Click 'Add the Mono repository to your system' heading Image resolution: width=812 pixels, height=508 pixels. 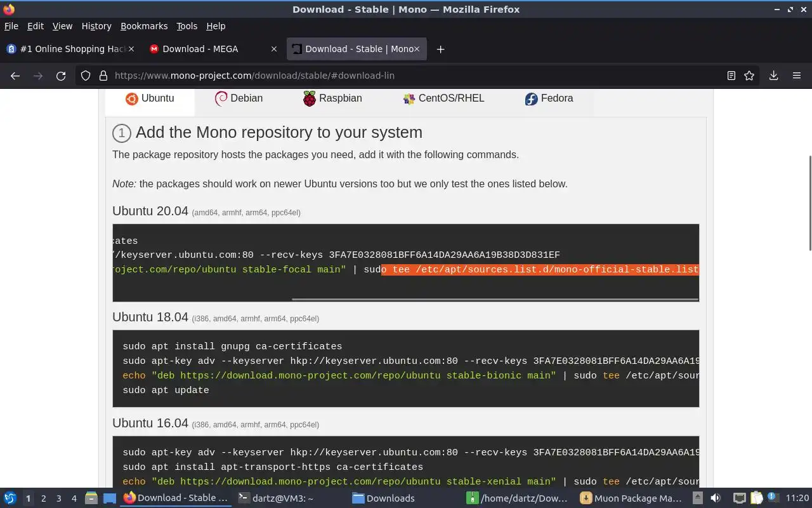[279, 132]
